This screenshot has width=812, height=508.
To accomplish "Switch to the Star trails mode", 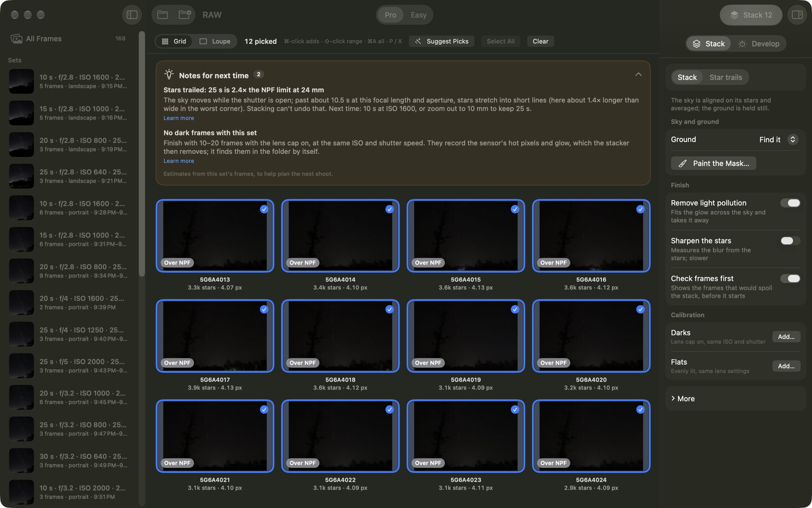I will point(725,77).
